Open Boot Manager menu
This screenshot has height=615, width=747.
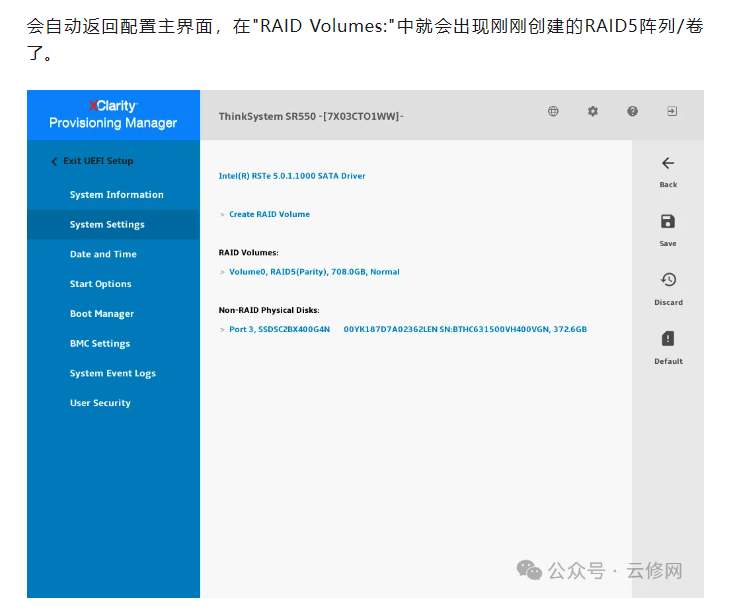101,313
